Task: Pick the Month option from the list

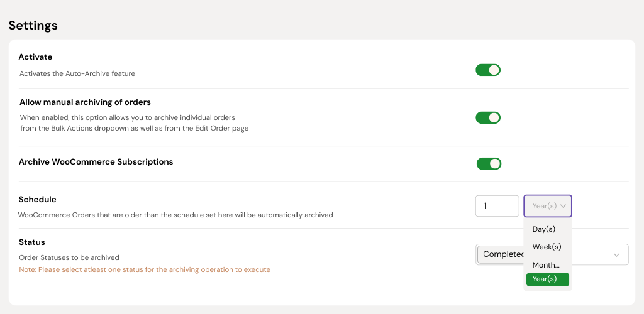Action: 546,265
